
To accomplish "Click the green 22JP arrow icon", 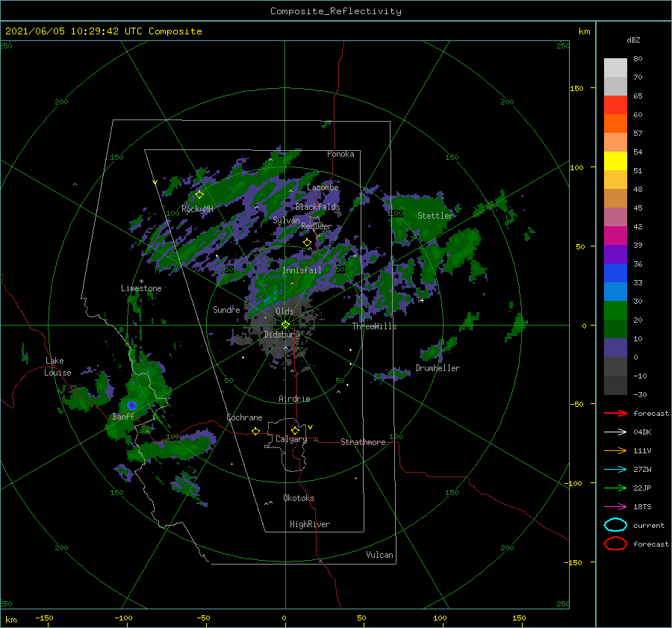I will pyautogui.click(x=615, y=488).
